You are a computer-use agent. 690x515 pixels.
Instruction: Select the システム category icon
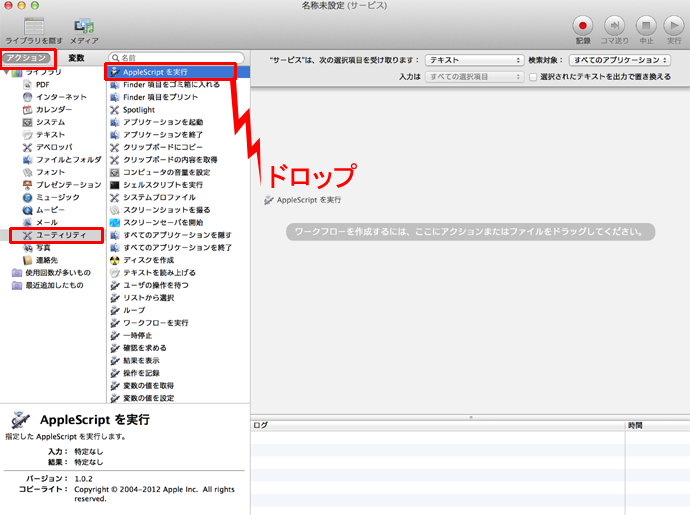click(x=27, y=122)
